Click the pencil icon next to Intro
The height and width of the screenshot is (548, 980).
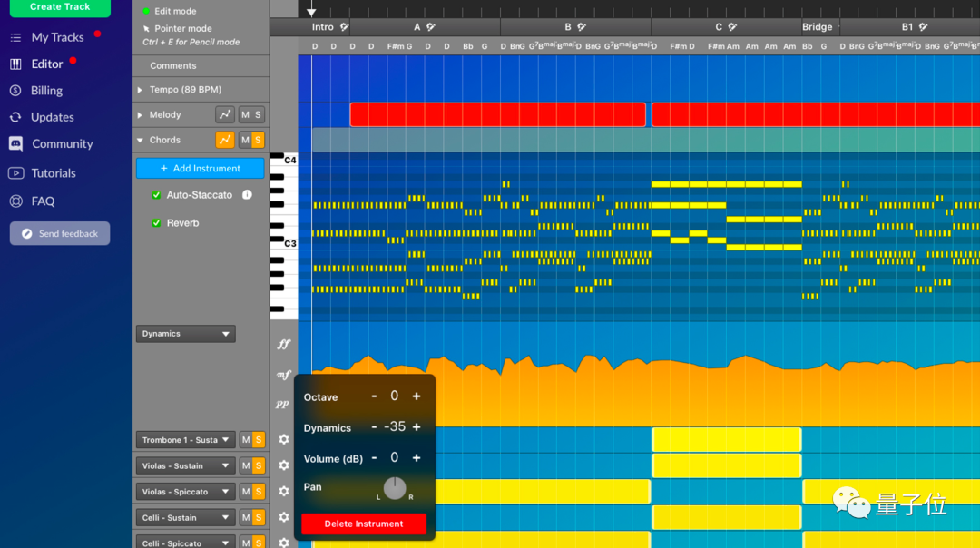344,27
